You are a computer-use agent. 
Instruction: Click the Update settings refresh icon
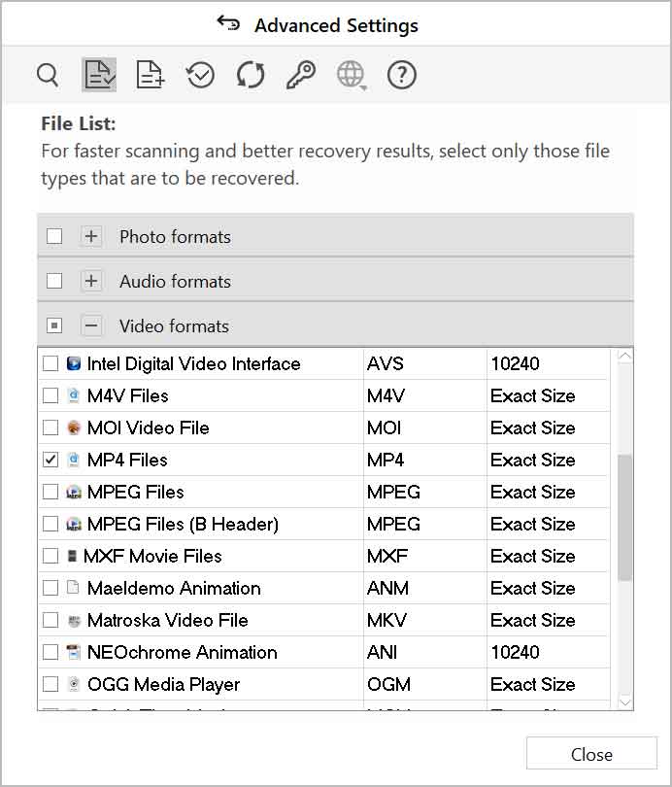[x=250, y=75]
